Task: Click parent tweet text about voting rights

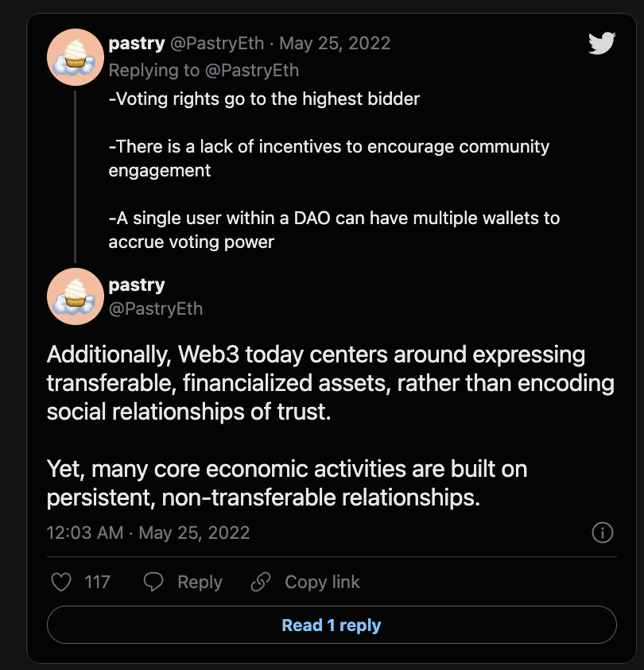Action: (334, 170)
